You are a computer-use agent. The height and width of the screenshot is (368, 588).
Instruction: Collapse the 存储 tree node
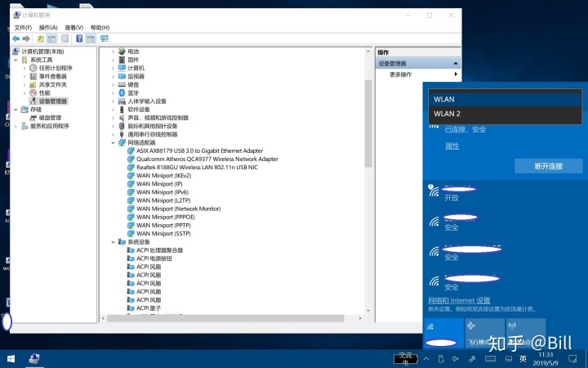pos(16,110)
